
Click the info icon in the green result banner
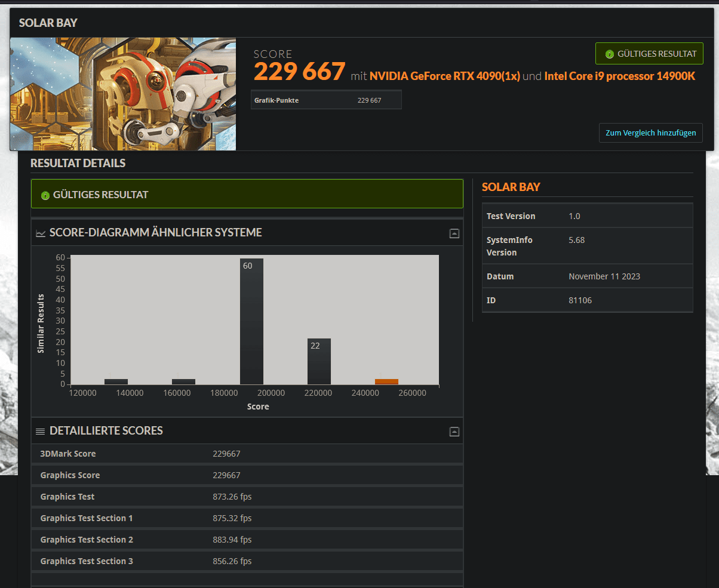tap(45, 195)
